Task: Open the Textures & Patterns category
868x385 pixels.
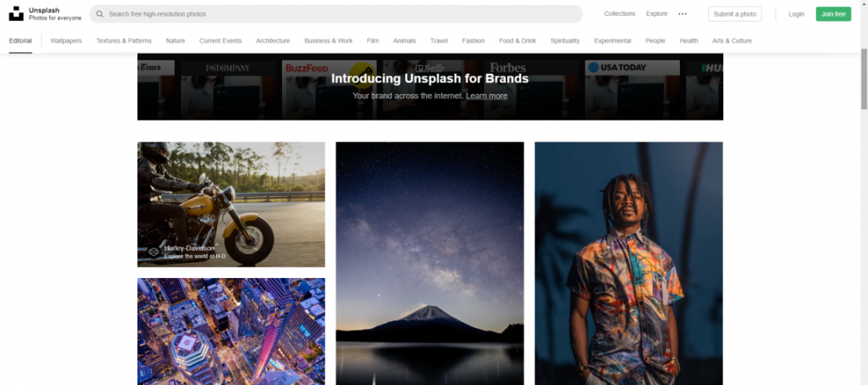Action: click(124, 41)
